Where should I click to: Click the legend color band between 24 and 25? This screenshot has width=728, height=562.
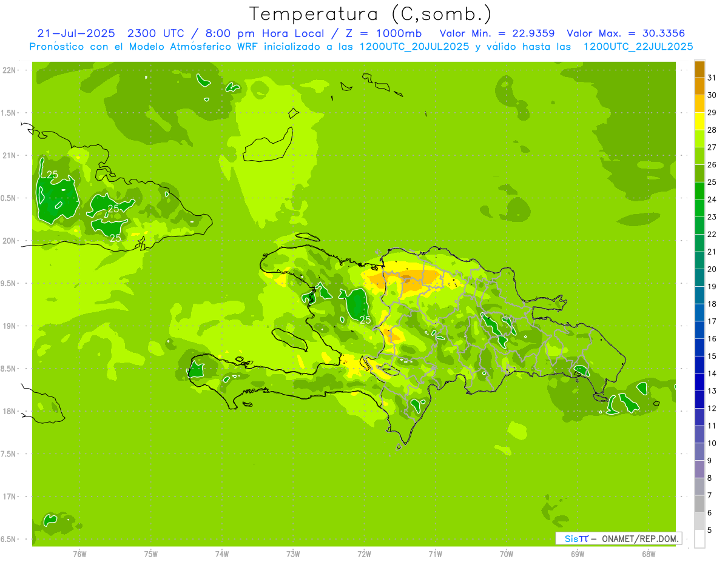699,190
